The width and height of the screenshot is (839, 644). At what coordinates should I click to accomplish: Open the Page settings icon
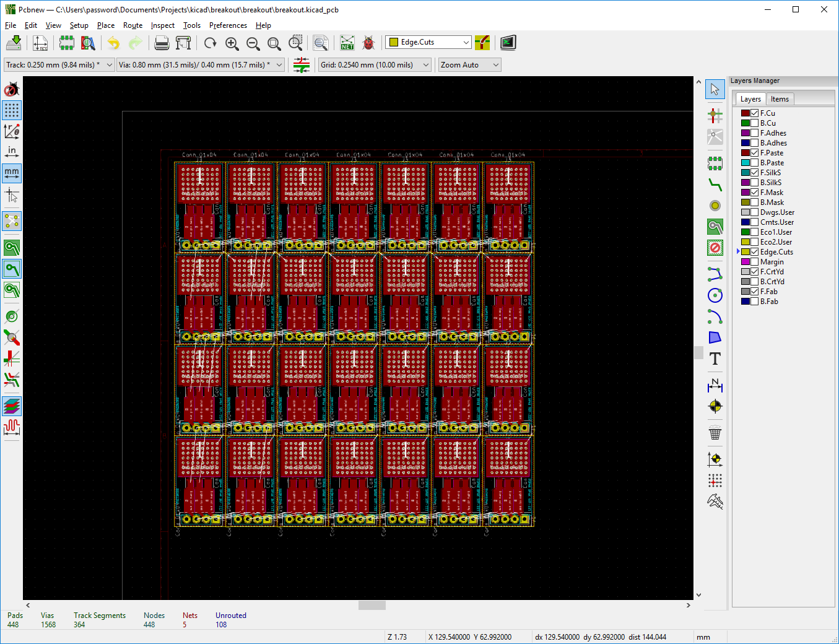tap(40, 43)
